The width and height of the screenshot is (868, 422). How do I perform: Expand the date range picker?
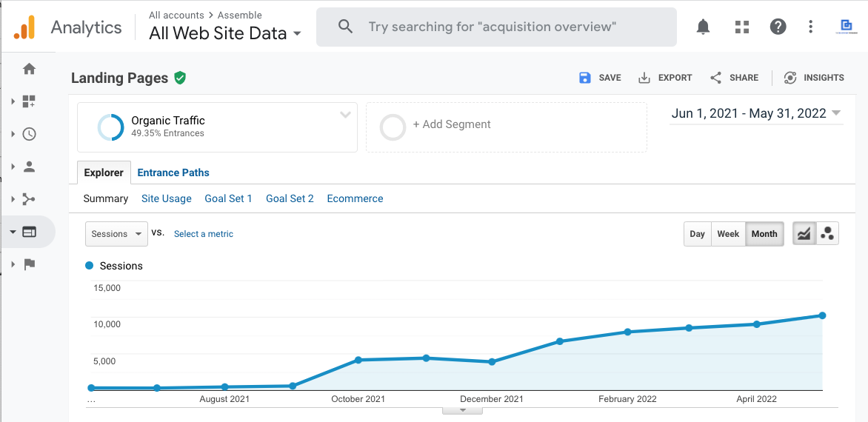(756, 113)
